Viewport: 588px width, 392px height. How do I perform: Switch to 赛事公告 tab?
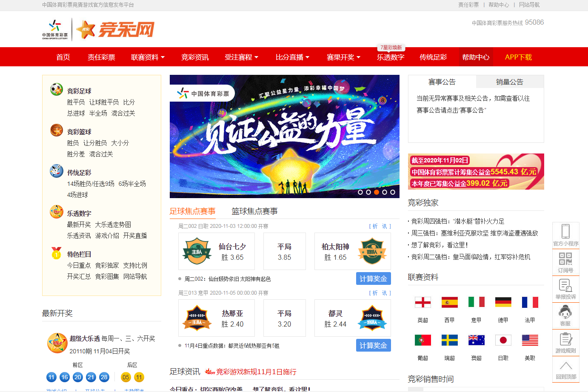click(x=442, y=82)
